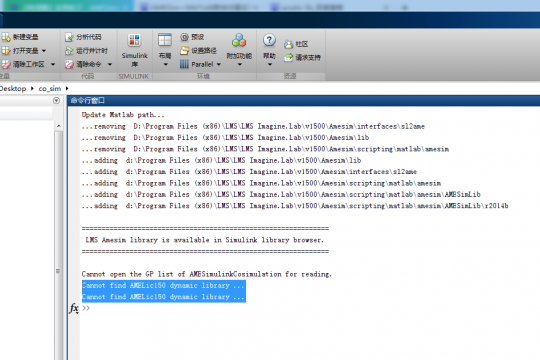Click the 新建变量 (New Variable) icon

6,37
